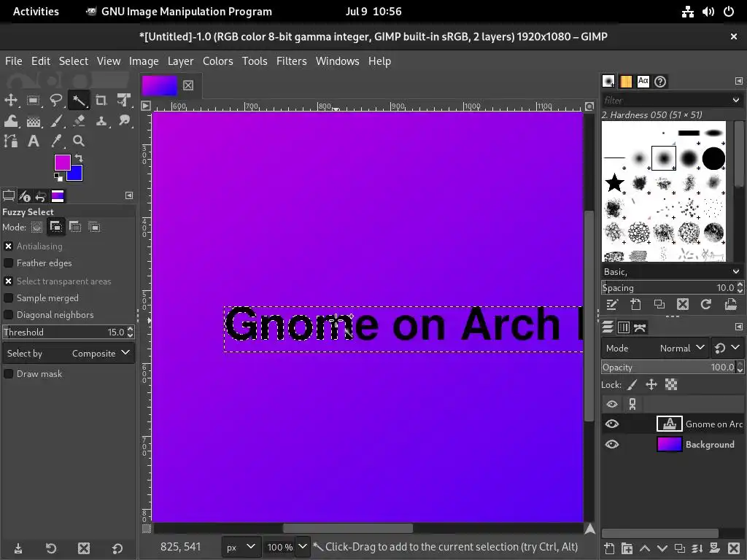Open the Select by Composite dropdown
747x560 pixels.
tap(68, 354)
